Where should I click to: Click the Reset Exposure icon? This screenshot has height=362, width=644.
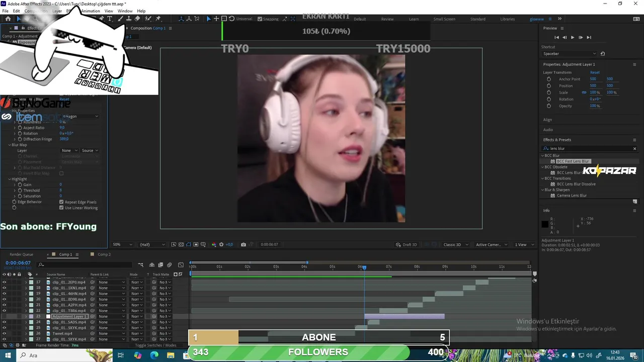click(221, 244)
